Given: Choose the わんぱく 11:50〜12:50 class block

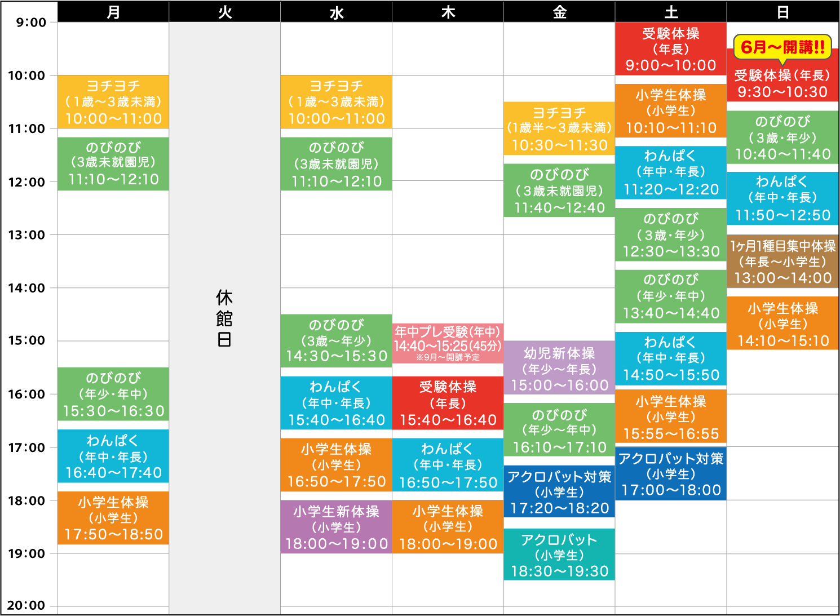Looking at the screenshot, I should click(783, 199).
